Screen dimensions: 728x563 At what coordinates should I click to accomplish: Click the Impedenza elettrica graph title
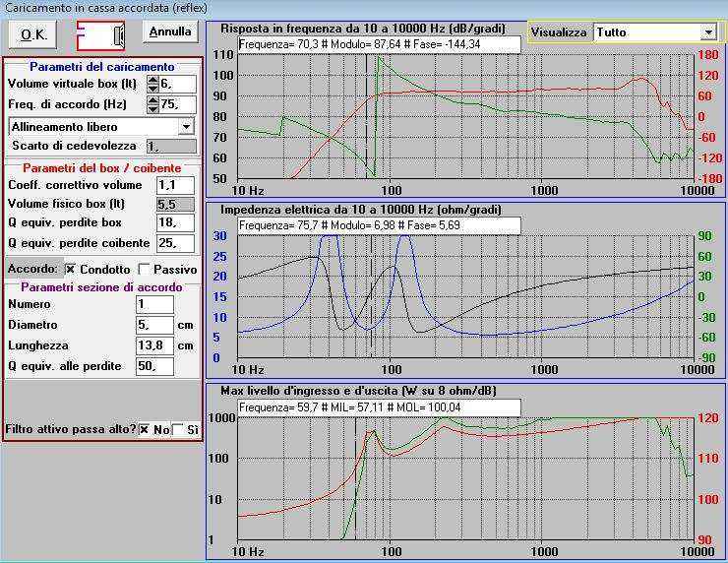pos(361,210)
